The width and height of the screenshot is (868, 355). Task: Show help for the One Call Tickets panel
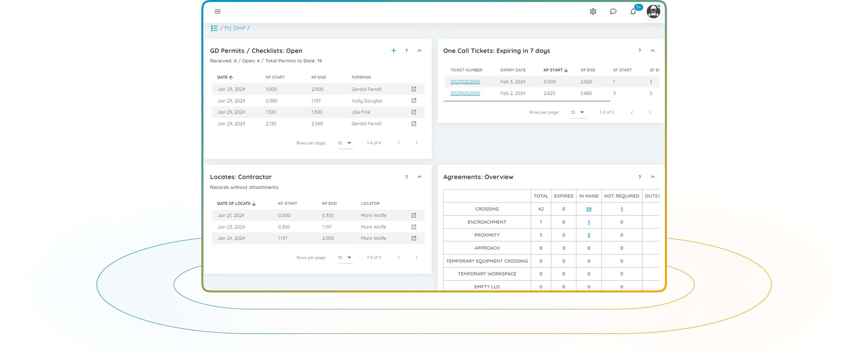[x=640, y=51]
